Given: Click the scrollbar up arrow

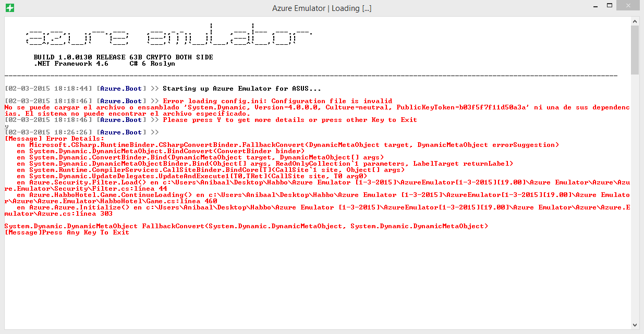Looking at the screenshot, I should click(x=635, y=21).
